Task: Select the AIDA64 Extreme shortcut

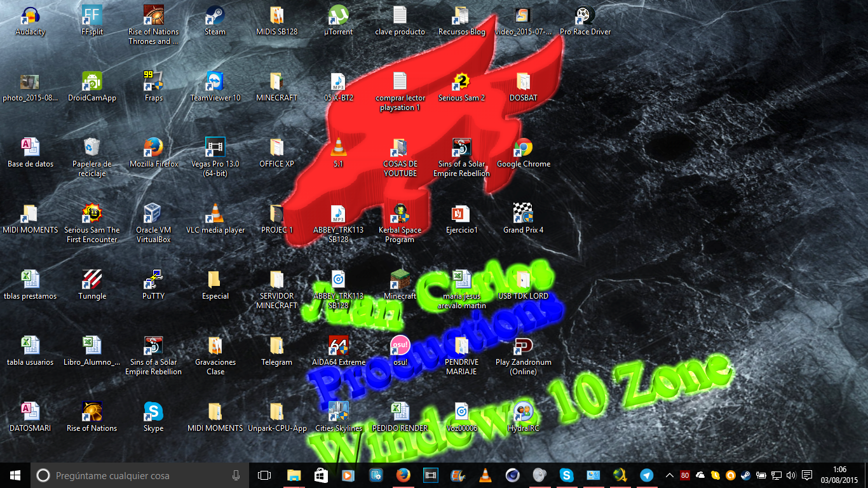Action: (x=338, y=351)
